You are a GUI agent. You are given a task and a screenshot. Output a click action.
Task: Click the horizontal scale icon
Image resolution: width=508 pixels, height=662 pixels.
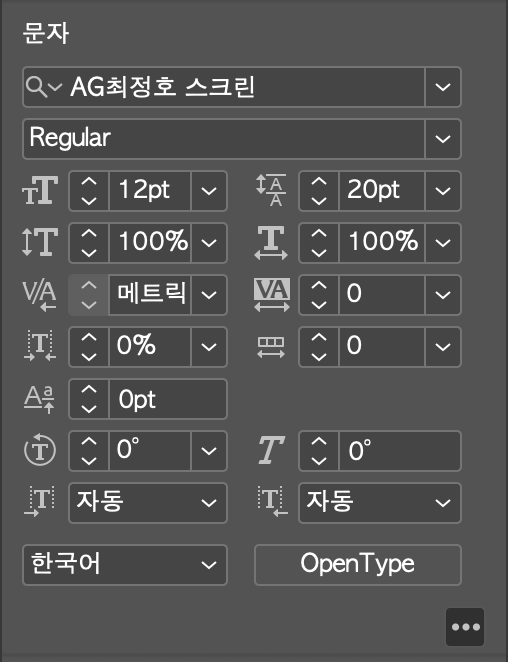[271, 242]
